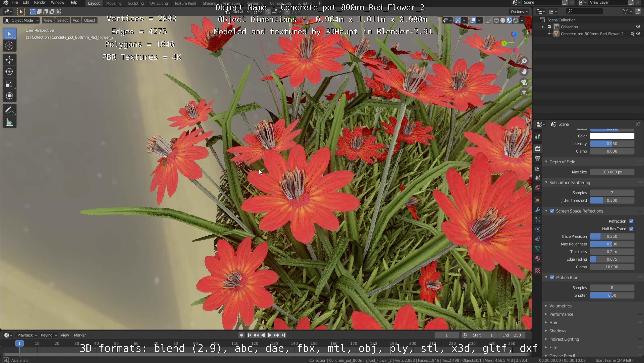Screen dimensions: 644x363
Task: Open the Output properties tab icon
Action: pyautogui.click(x=538, y=158)
